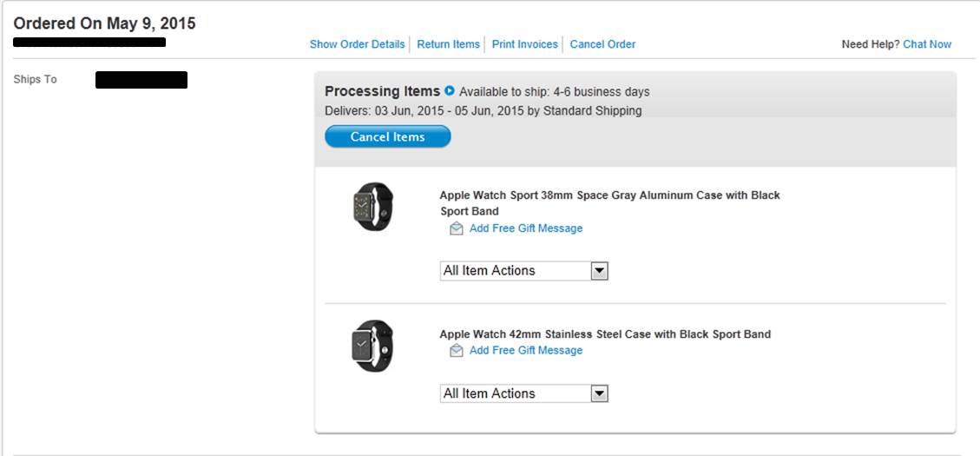Viewport: 980px width, 456px height.
Task: Add Free Gift Message to Apple Watch 42mm
Action: pyautogui.click(x=526, y=351)
